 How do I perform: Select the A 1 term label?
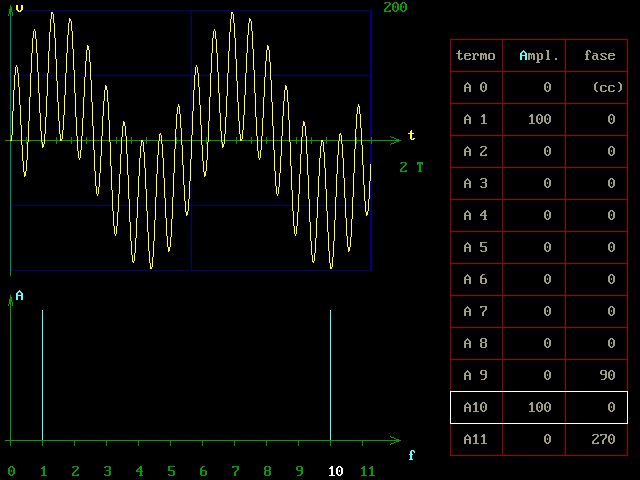pos(476,119)
